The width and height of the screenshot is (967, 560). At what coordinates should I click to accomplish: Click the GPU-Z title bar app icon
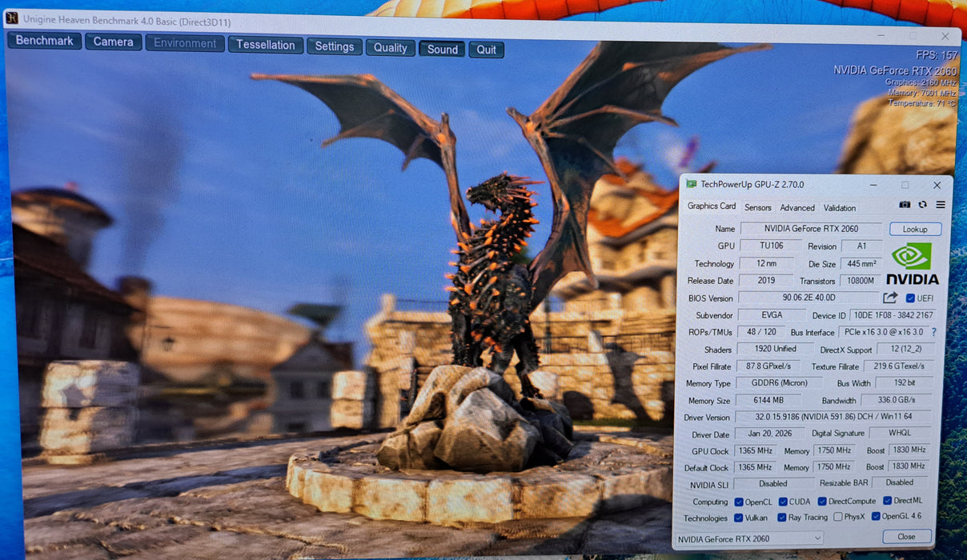point(691,184)
